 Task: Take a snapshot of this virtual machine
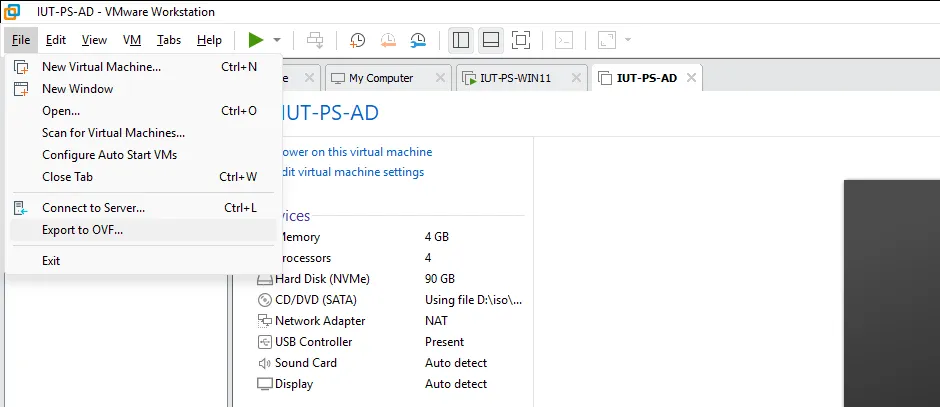pyautogui.click(x=357, y=40)
